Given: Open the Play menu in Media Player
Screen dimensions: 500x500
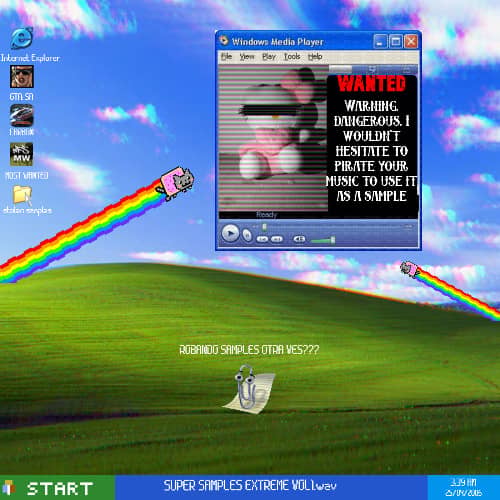Looking at the screenshot, I should point(269,57).
